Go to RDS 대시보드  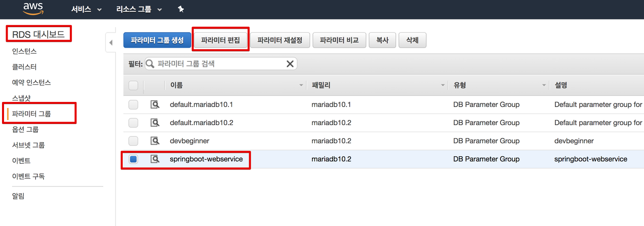tap(39, 34)
